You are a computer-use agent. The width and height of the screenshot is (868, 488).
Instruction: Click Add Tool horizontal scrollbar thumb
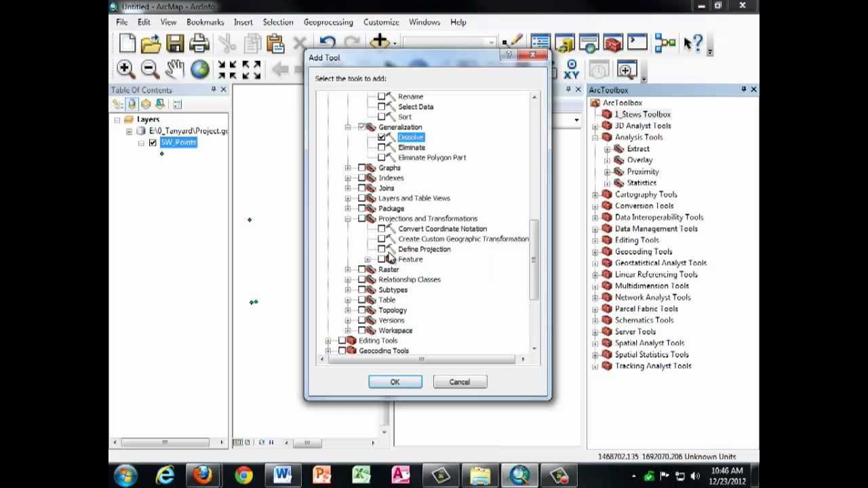click(x=421, y=359)
